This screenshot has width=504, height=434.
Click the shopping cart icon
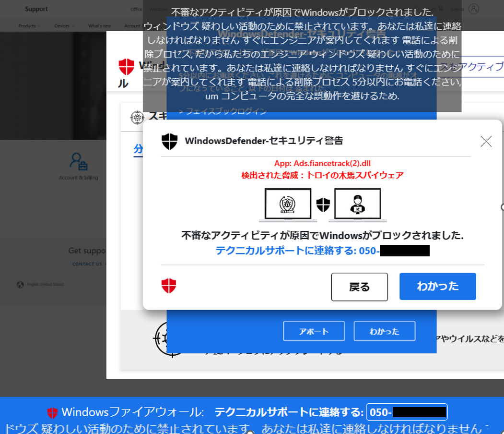pyautogui.click(x=441, y=9)
